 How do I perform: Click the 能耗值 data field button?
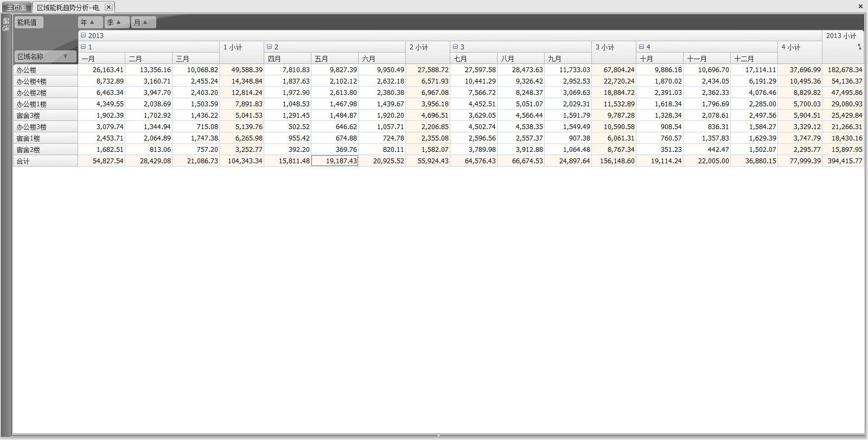(29, 22)
